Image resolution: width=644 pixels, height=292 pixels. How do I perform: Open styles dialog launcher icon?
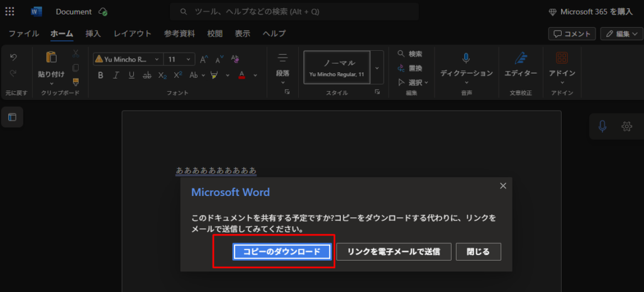[377, 92]
